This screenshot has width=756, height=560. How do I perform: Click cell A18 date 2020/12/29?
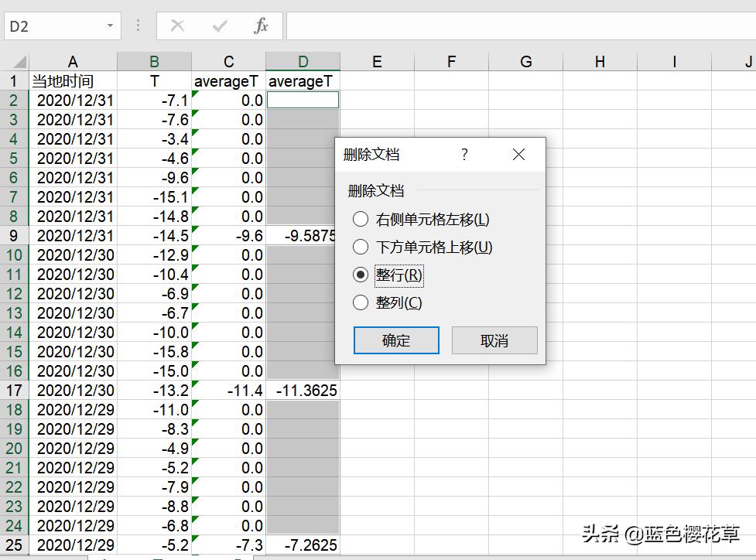coord(73,410)
